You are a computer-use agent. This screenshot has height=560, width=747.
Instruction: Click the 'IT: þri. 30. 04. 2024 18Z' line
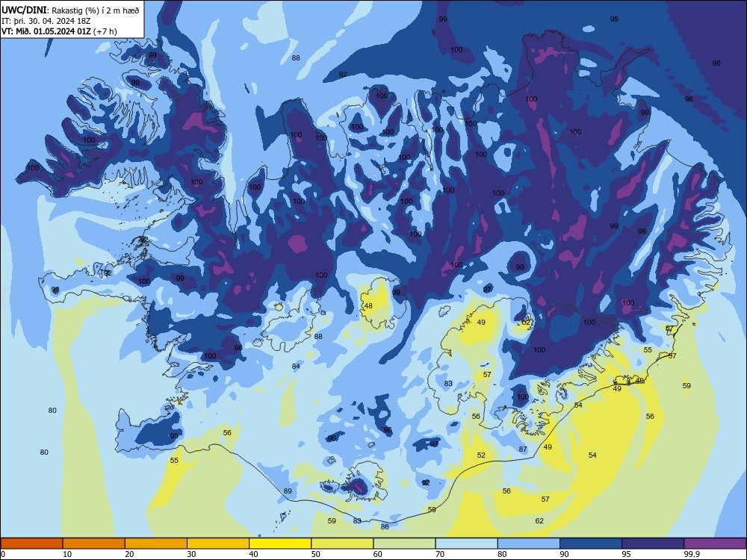pyautogui.click(x=46, y=21)
